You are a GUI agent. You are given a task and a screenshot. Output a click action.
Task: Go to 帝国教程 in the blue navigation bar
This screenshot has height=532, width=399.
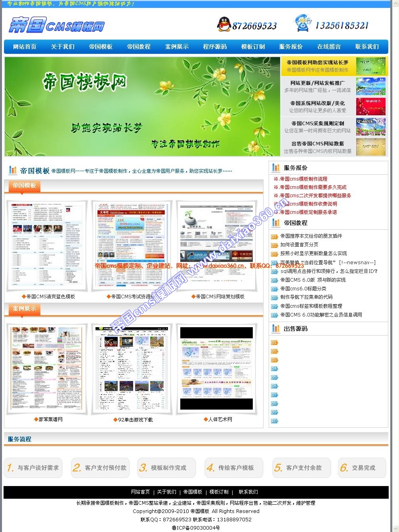click(139, 47)
